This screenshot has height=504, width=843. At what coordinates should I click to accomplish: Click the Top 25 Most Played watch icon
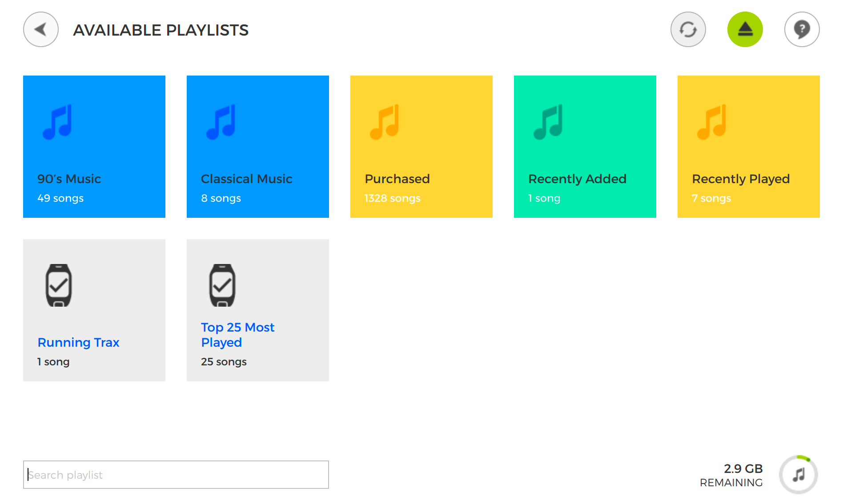pyautogui.click(x=222, y=285)
